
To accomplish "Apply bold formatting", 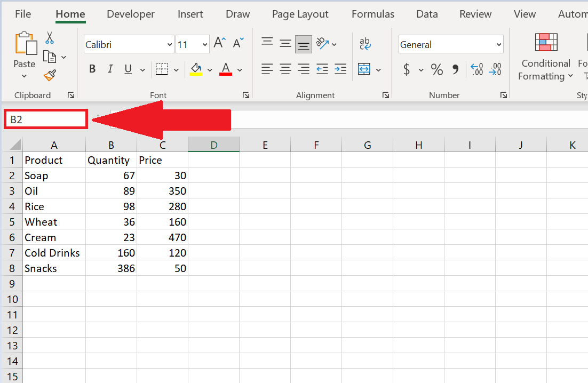I will tap(92, 69).
